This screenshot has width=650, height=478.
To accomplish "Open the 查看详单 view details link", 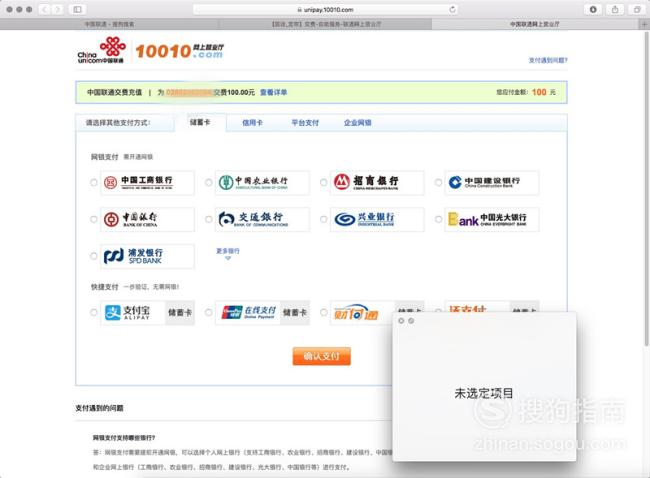I will (x=274, y=92).
